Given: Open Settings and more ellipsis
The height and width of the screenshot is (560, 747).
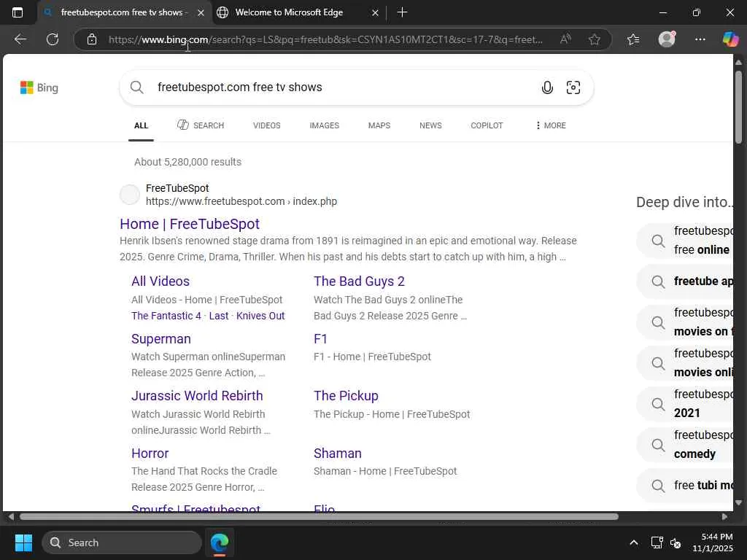Looking at the screenshot, I should click(700, 39).
